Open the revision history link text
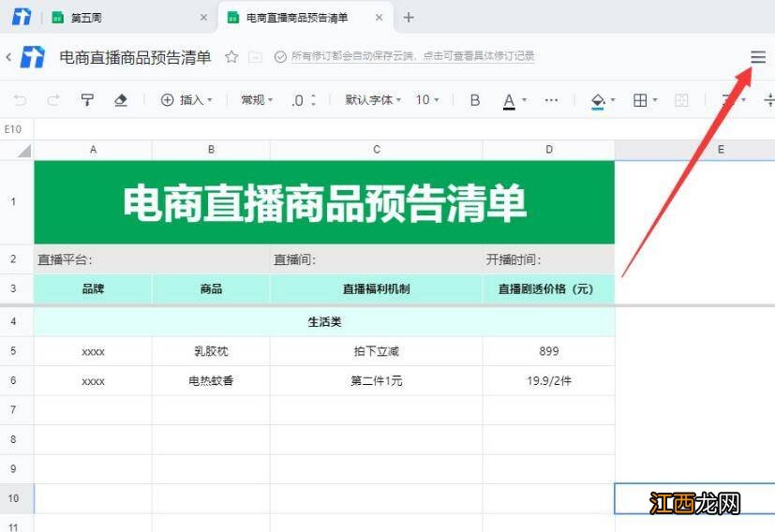The height and width of the screenshot is (532, 775). pyautogui.click(x=412, y=56)
